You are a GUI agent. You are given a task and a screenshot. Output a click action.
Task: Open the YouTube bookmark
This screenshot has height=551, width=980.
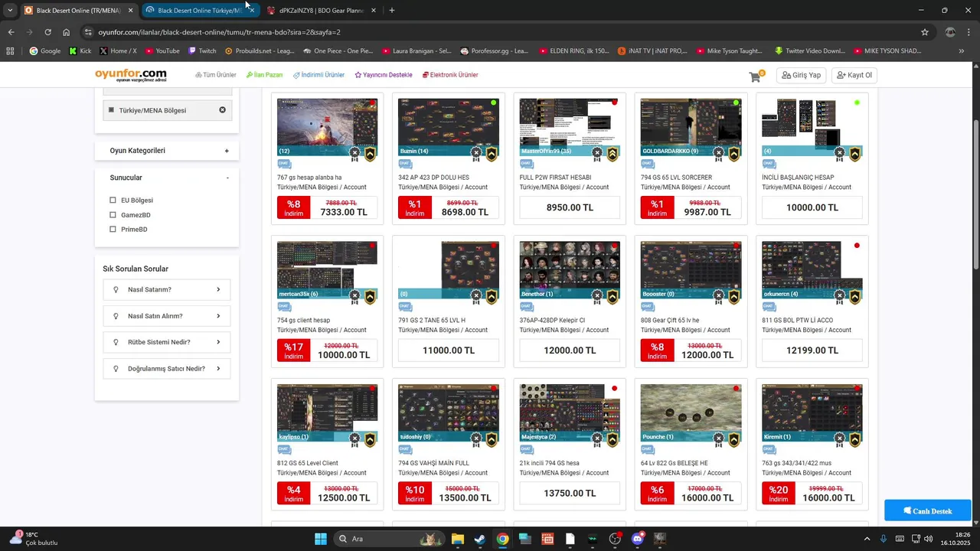coord(162,51)
